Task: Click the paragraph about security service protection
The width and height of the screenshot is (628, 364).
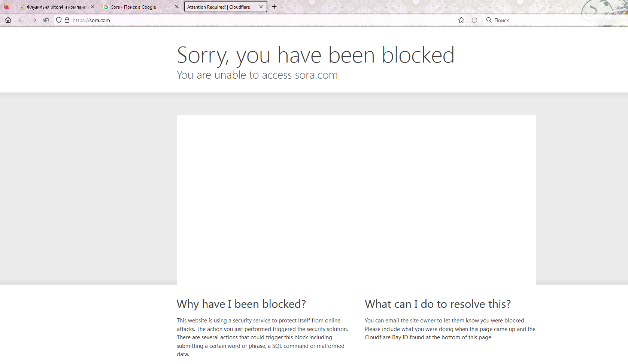Action: coord(263,337)
